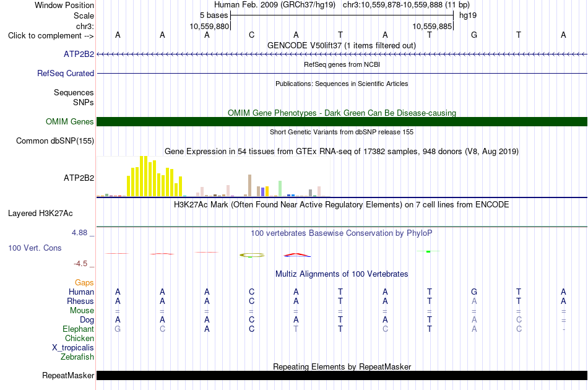Select the Zebrafish species label
Image resolution: width=588 pixels, height=390 pixels.
77,357
